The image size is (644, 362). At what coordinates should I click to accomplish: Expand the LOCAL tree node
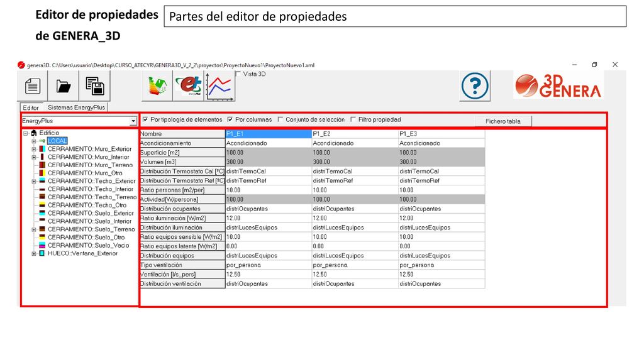coord(34,141)
